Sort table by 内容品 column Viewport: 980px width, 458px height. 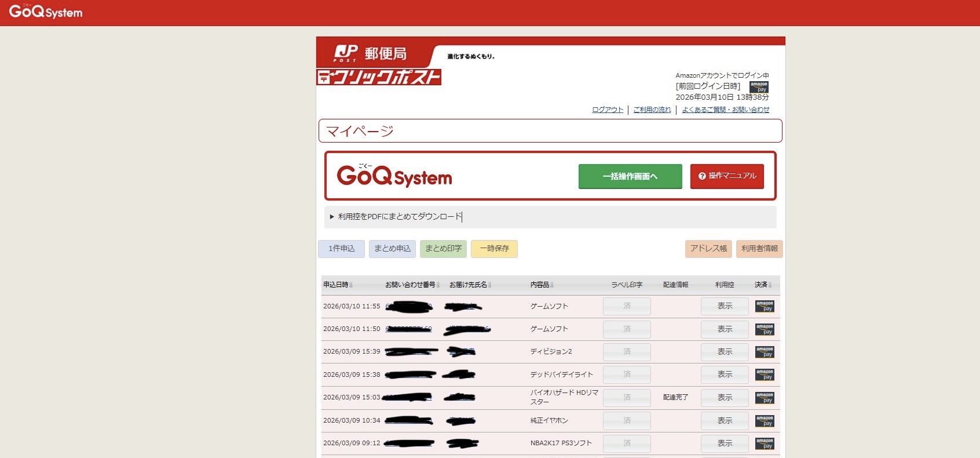point(542,285)
